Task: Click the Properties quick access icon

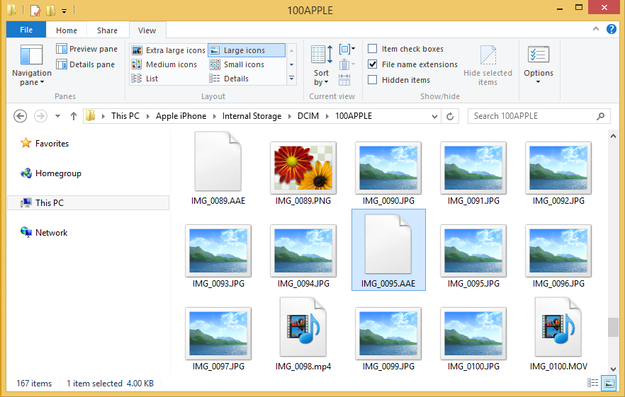Action: coord(35,10)
